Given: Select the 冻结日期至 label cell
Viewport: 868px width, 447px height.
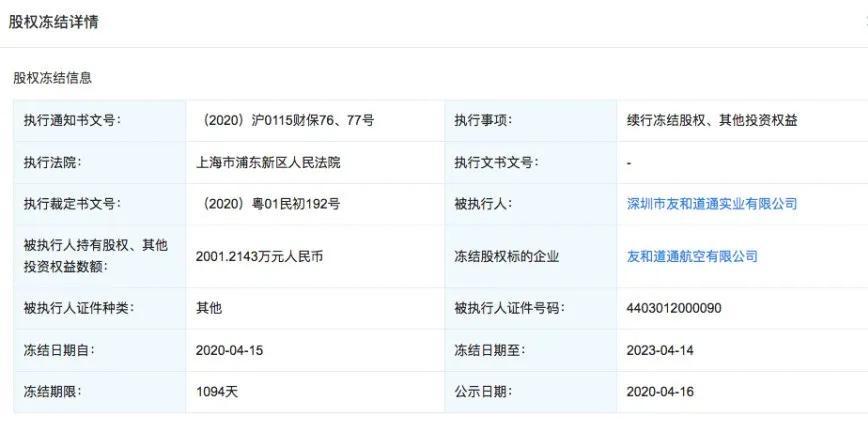Looking at the screenshot, I should pos(531,350).
